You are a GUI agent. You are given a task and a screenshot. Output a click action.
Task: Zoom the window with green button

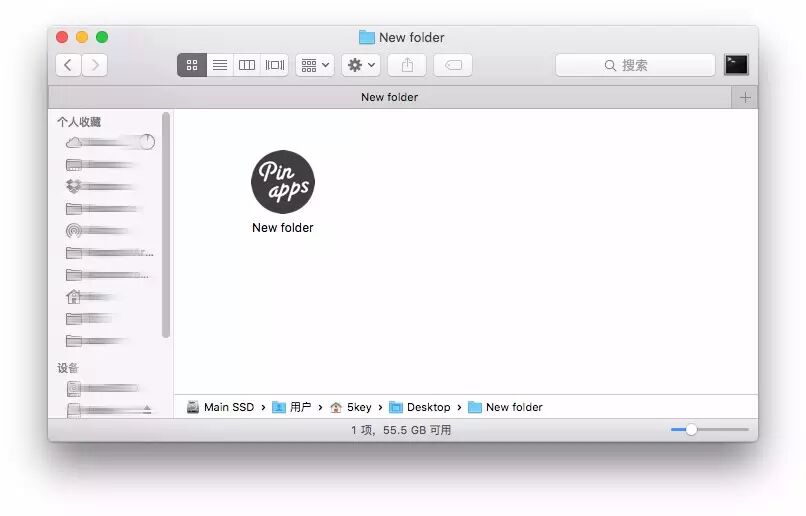[102, 37]
